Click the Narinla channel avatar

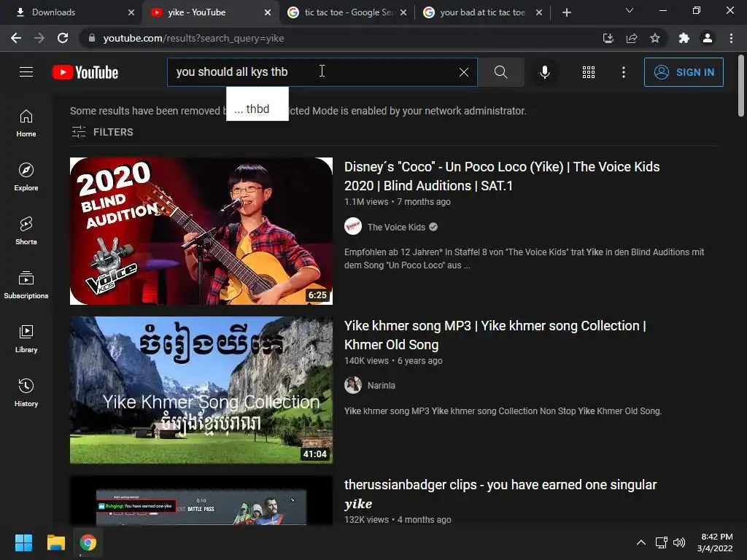click(x=353, y=385)
